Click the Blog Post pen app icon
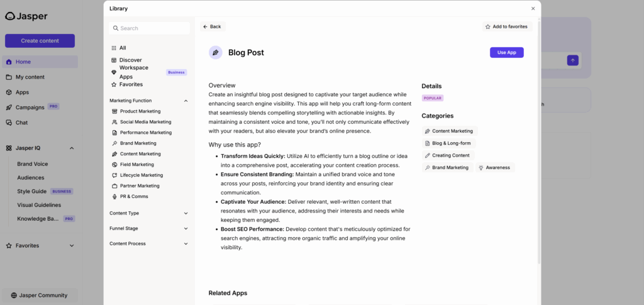This screenshot has width=644, height=305. 216,53
